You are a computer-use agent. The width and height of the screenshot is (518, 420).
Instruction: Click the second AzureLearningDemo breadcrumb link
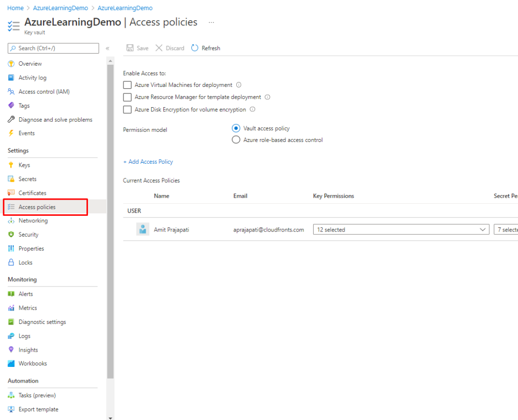click(x=125, y=8)
